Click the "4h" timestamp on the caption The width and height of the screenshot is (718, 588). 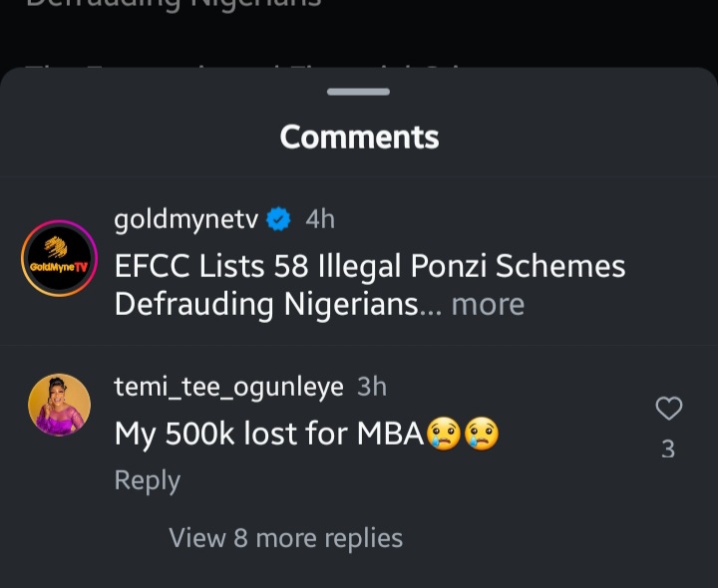320,219
